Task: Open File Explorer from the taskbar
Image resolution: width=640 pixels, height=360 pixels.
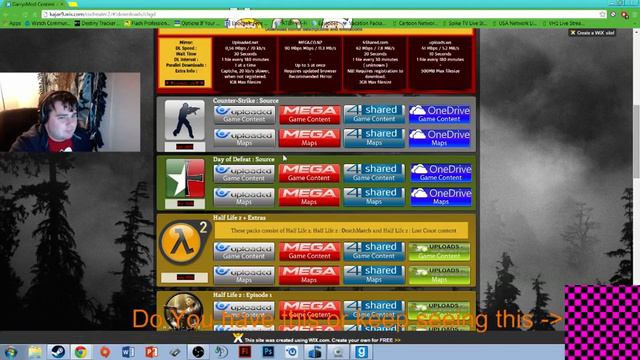Action: pos(35,352)
